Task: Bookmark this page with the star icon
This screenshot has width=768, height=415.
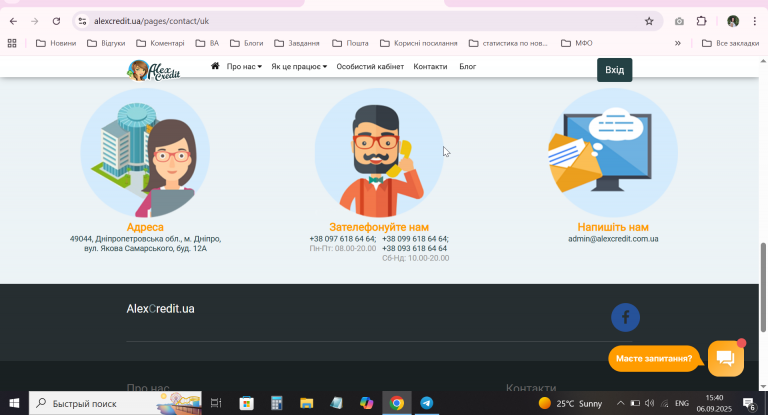Action: click(x=649, y=21)
